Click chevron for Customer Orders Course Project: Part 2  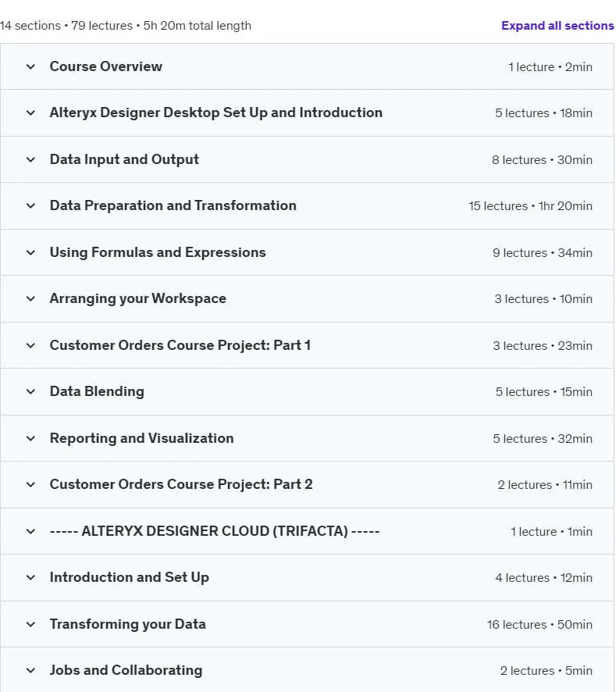30,484
